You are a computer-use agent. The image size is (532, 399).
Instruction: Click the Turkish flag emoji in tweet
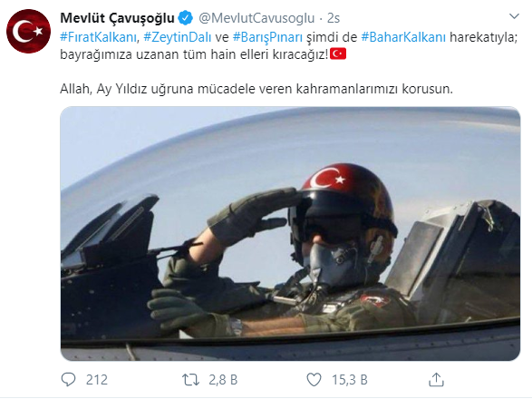338,54
